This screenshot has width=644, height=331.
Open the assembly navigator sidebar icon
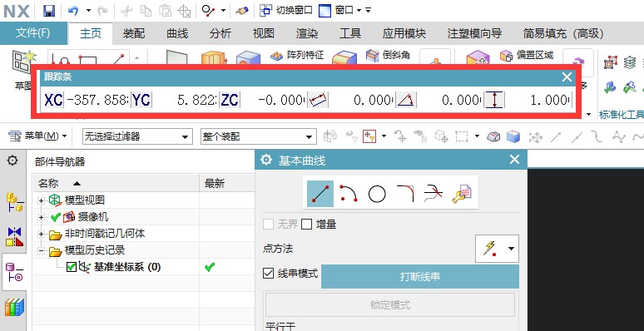point(14,202)
